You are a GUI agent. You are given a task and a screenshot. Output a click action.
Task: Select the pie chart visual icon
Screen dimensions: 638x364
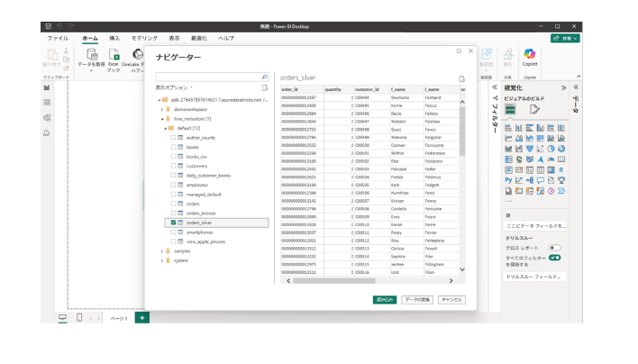(x=551, y=149)
